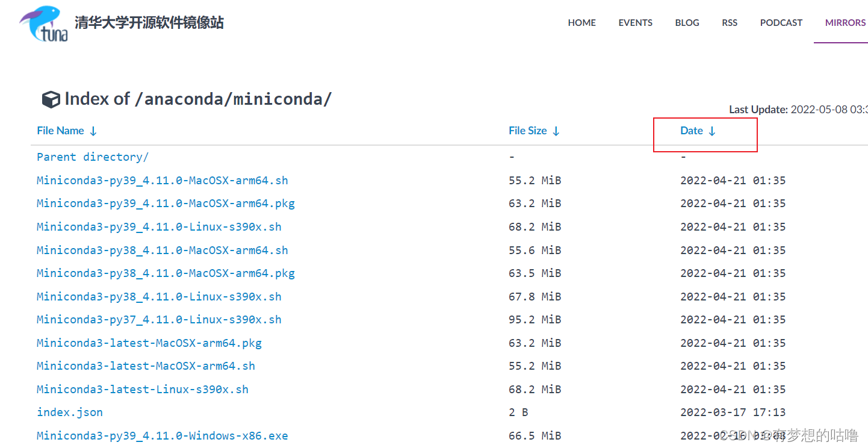Click the Date column header
The image size is (868, 448).
(692, 131)
